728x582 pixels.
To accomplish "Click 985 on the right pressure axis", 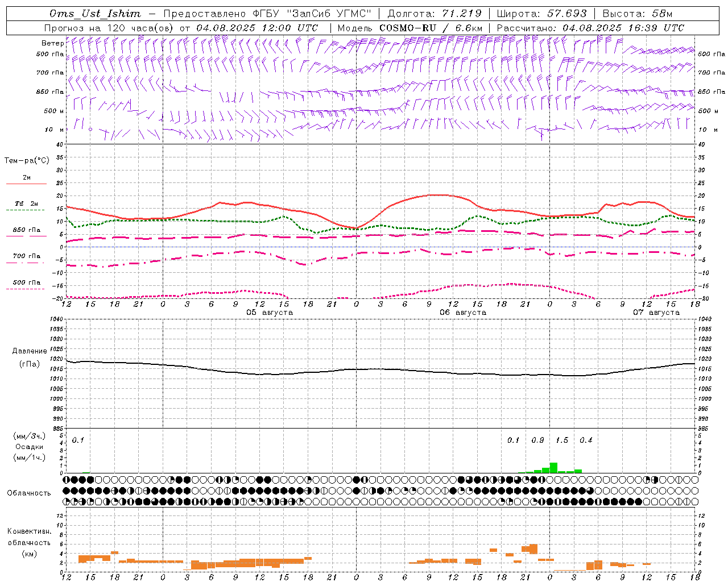I will point(704,429).
